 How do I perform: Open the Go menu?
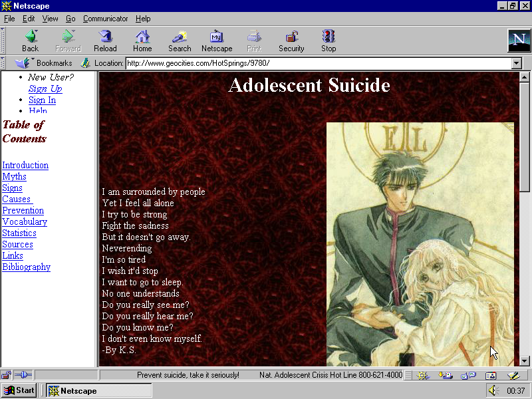pyautogui.click(x=70, y=19)
